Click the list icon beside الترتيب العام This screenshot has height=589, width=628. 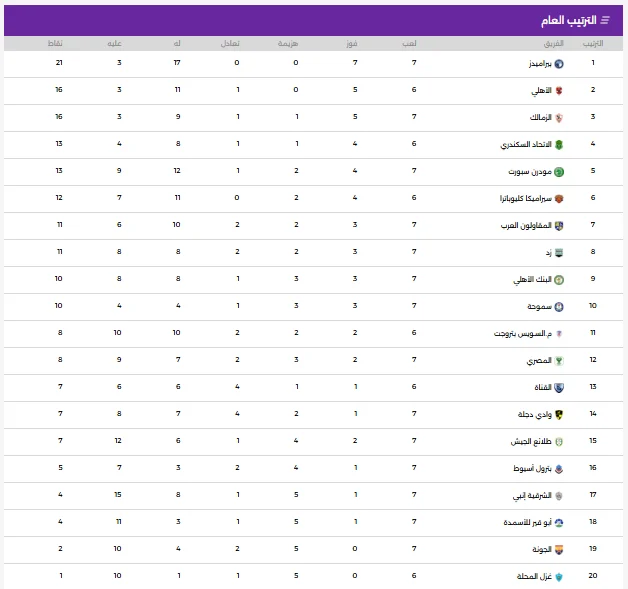point(605,20)
